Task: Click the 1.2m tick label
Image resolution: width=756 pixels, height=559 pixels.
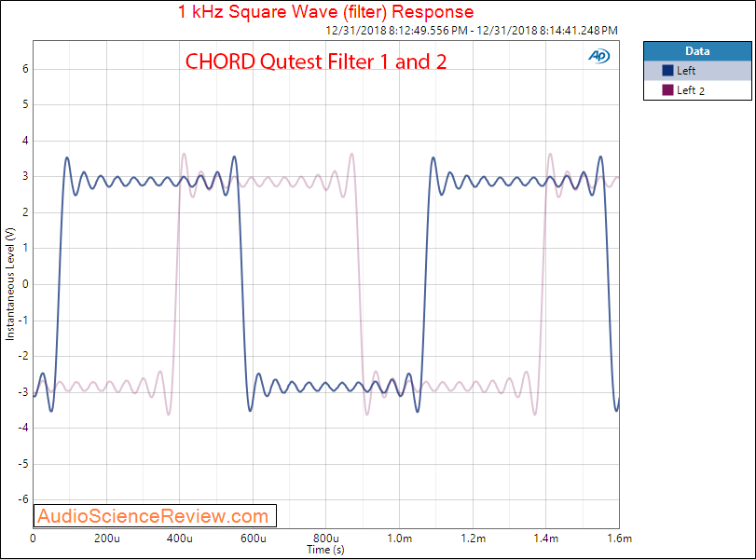Action: coord(473,539)
